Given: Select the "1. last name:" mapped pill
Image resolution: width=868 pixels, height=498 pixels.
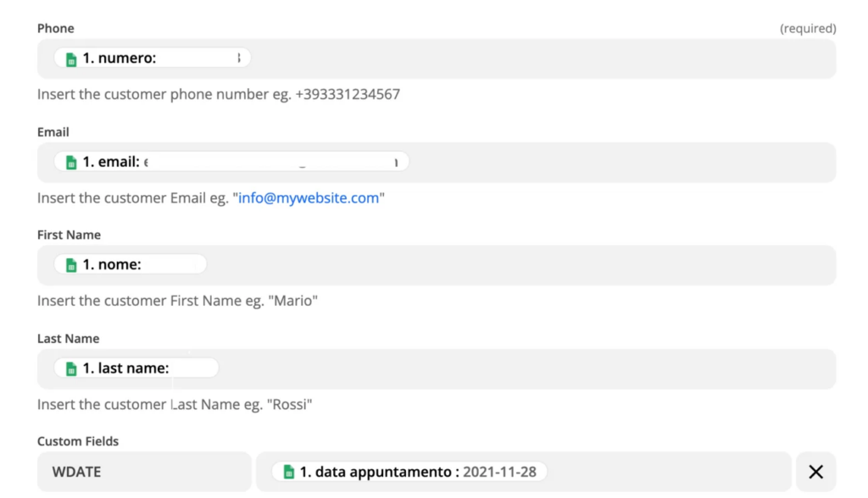Looking at the screenshot, I should point(136,368).
